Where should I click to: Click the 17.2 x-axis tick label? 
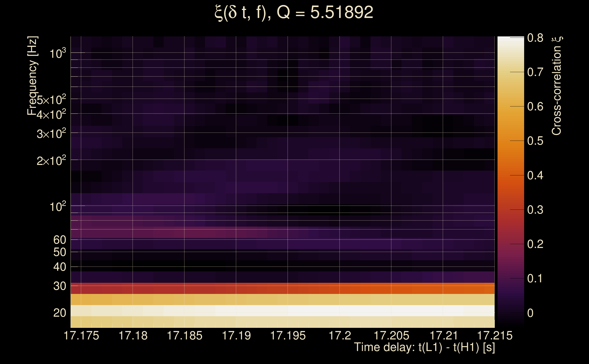(340, 336)
